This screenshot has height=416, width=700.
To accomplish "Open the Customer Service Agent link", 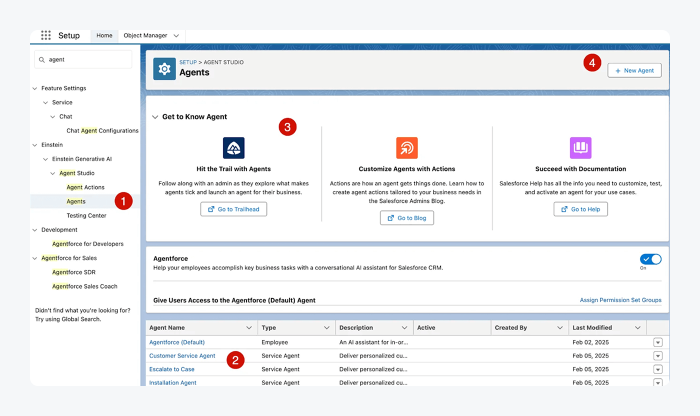I will pos(182,356).
